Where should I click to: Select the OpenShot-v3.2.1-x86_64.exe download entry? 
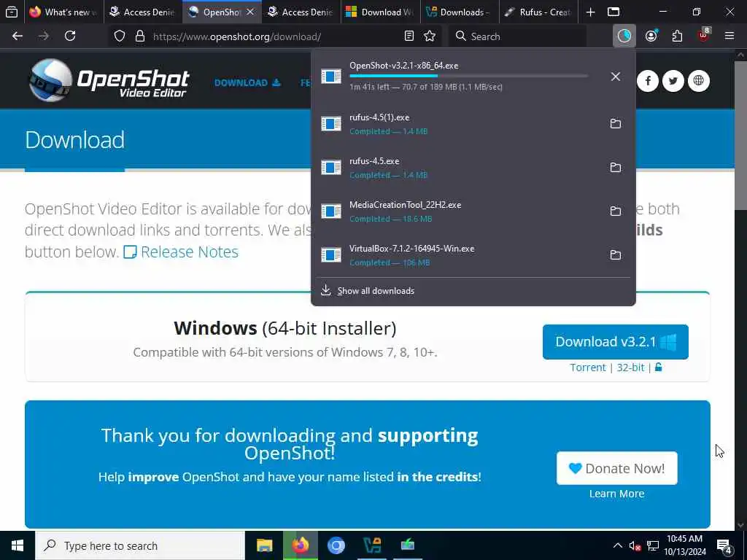[473, 76]
